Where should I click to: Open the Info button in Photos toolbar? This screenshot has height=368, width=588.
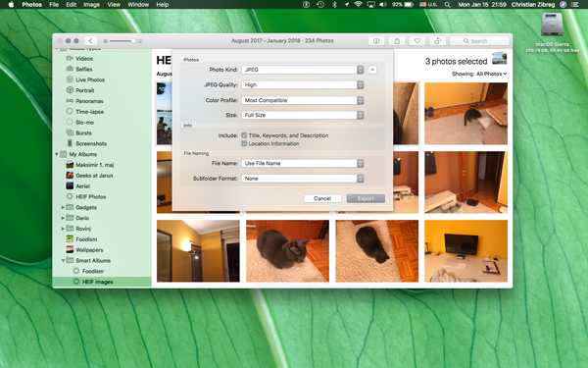pos(376,41)
